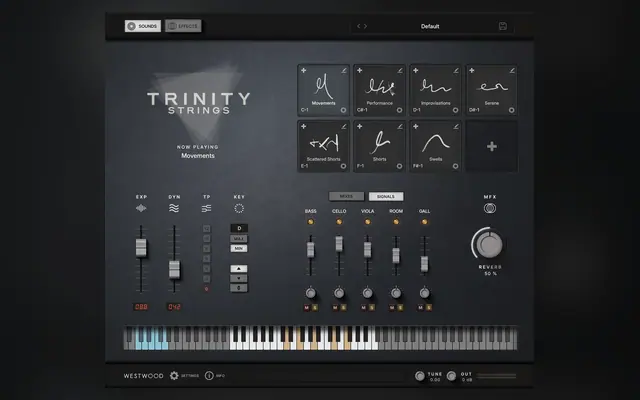Viewport: 640px width, 400px height.
Task: Click the KEY up arrow button
Action: (x=239, y=269)
